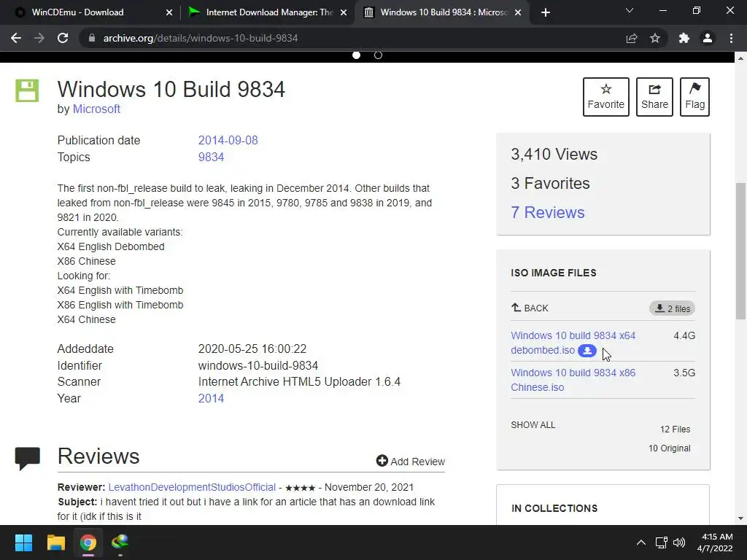747x560 pixels.
Task: Share this archive item
Action: click(x=654, y=97)
